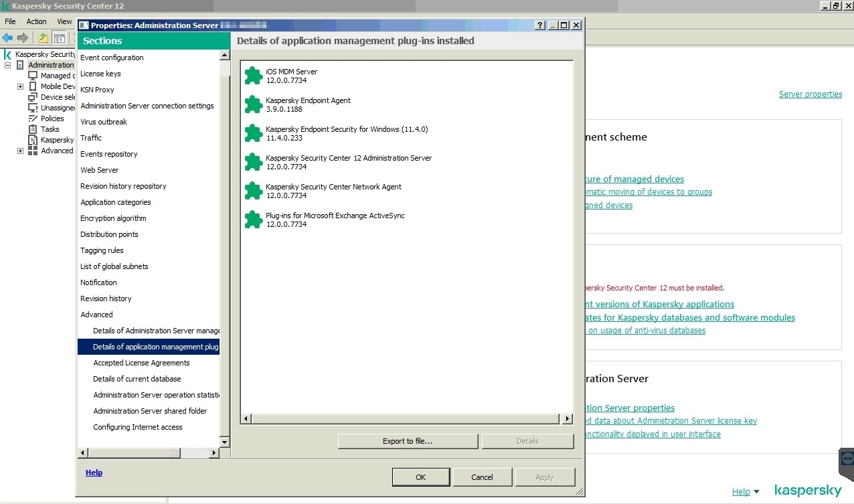The width and height of the screenshot is (854, 504).
Task: Click the Tasks clipboard icon in tree
Action: 33,129
